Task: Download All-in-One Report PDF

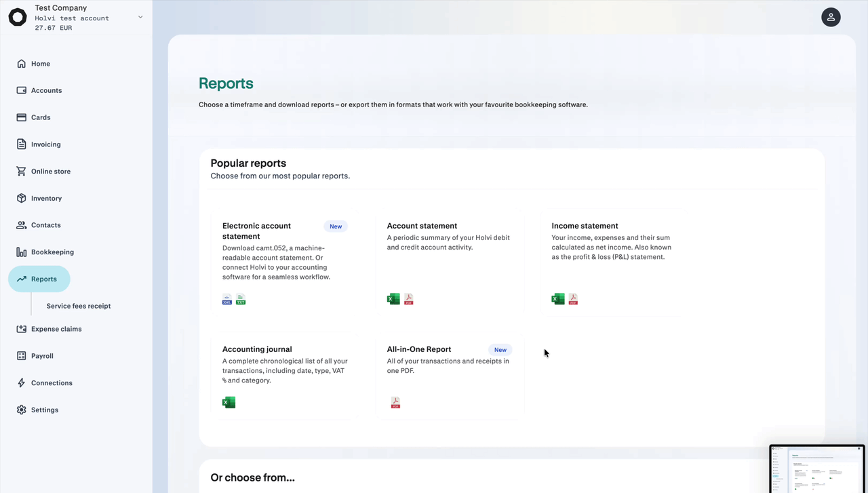Action: click(x=395, y=403)
